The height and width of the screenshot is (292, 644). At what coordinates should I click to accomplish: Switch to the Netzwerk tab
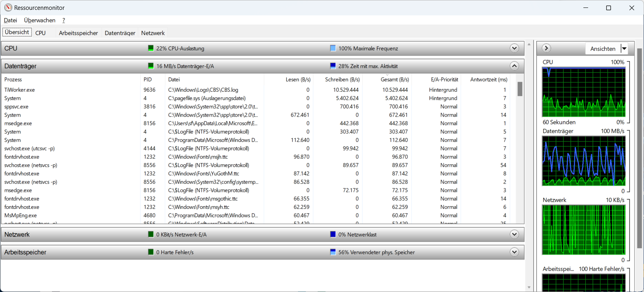(x=153, y=33)
